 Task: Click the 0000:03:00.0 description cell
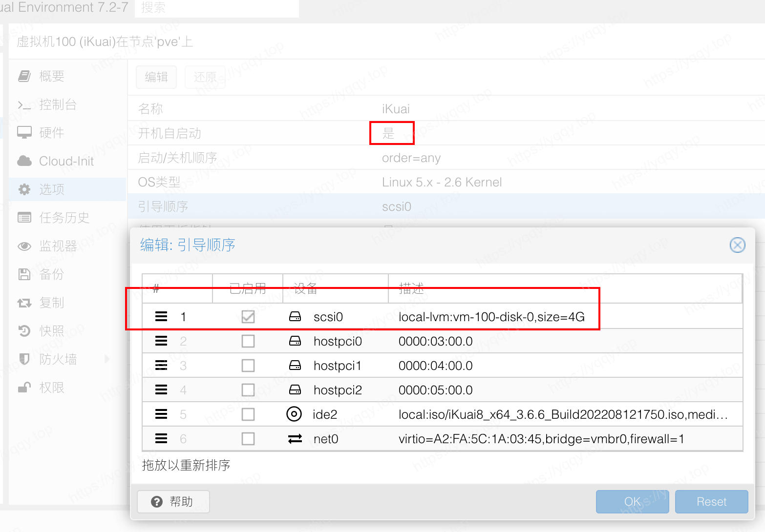pos(436,341)
